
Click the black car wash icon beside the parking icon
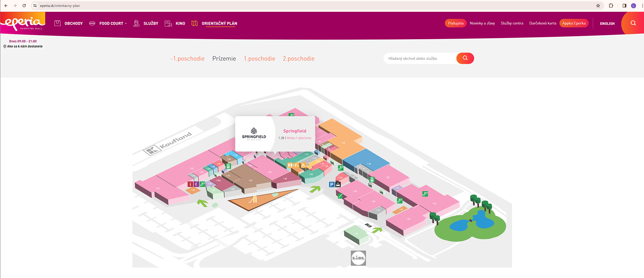coord(338,185)
